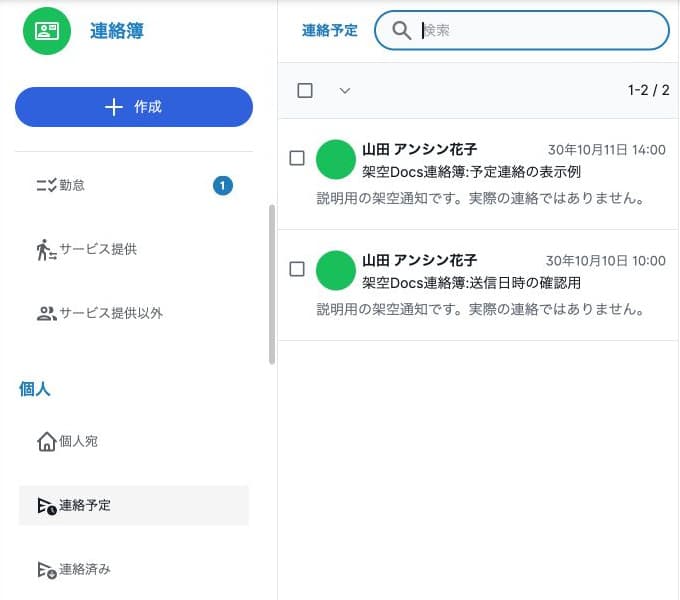Screen dimensions: 680x600
Task: Open the 連絡済み sidebar item
Action: pos(134,569)
